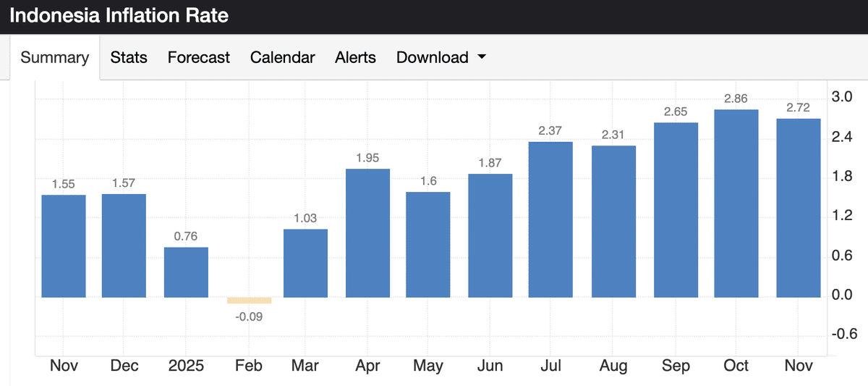Click the August 2.31 bar

tap(613, 221)
